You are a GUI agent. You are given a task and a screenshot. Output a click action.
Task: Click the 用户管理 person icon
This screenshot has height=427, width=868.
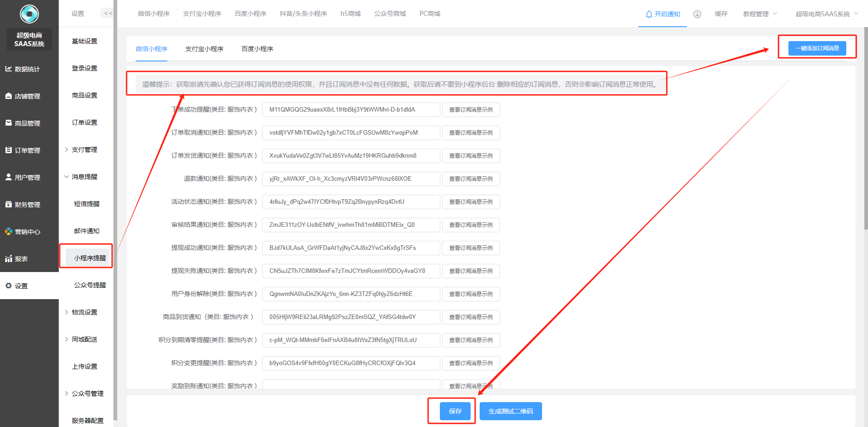[x=9, y=177]
